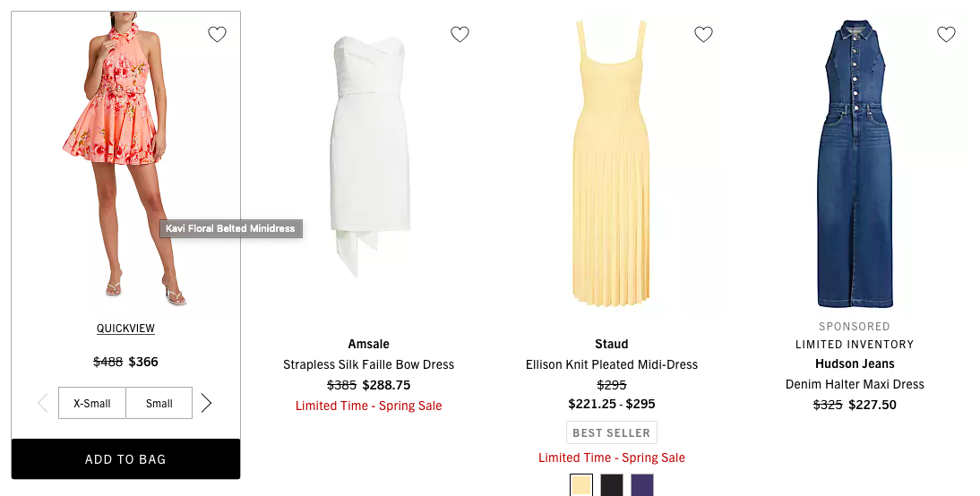The height and width of the screenshot is (496, 980).
Task: Open Quickview for the floral minidress
Action: pos(125,329)
